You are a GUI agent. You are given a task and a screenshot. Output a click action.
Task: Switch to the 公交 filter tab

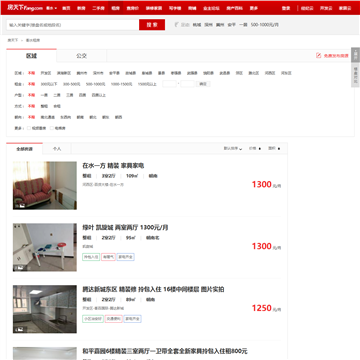81,56
